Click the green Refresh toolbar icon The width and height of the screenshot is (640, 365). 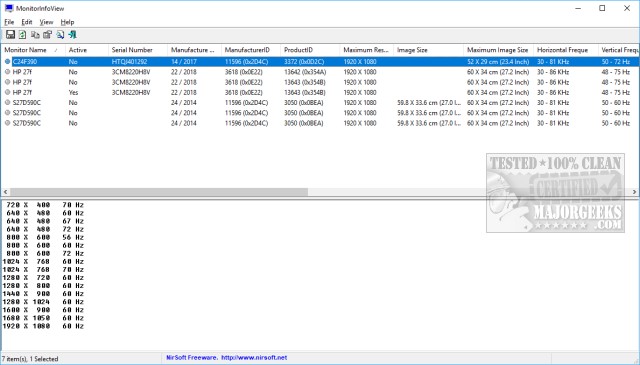point(22,35)
